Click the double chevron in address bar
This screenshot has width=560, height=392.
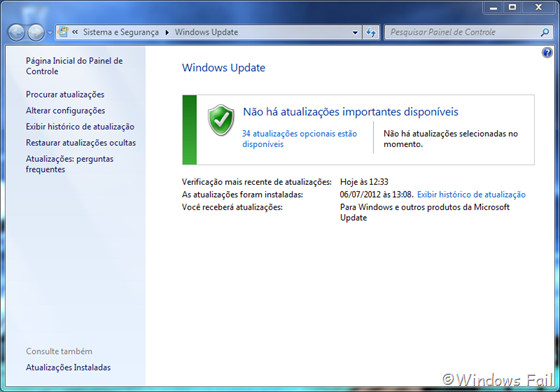click(75, 32)
